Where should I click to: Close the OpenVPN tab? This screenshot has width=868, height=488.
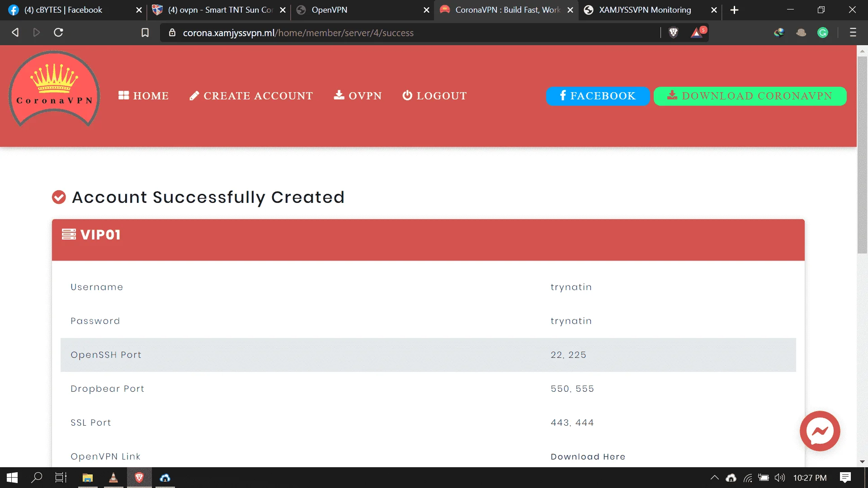pos(426,10)
